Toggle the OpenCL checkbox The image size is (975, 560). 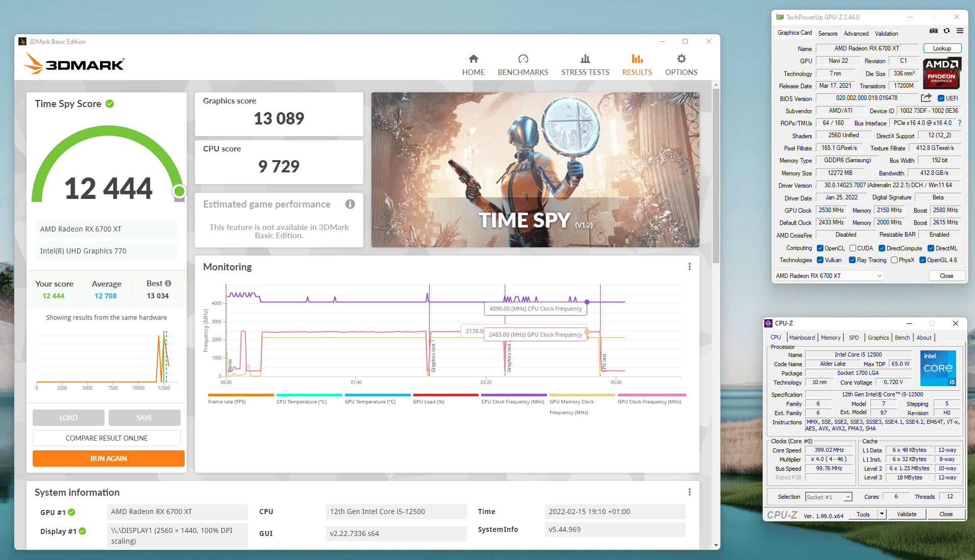pos(820,248)
